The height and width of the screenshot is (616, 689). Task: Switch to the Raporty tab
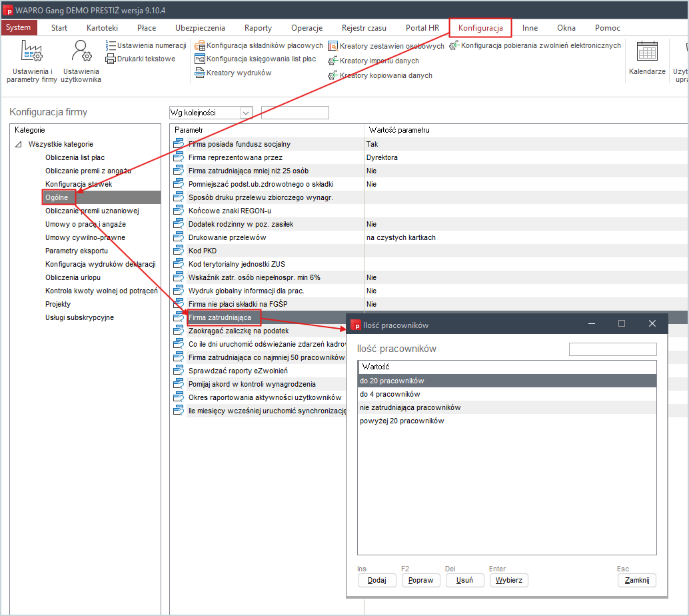point(258,28)
